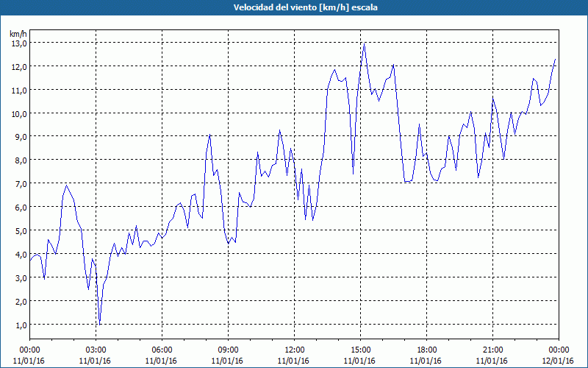Click the 'km/h' unit label
Screen dimensions: 588x368
tap(18, 34)
